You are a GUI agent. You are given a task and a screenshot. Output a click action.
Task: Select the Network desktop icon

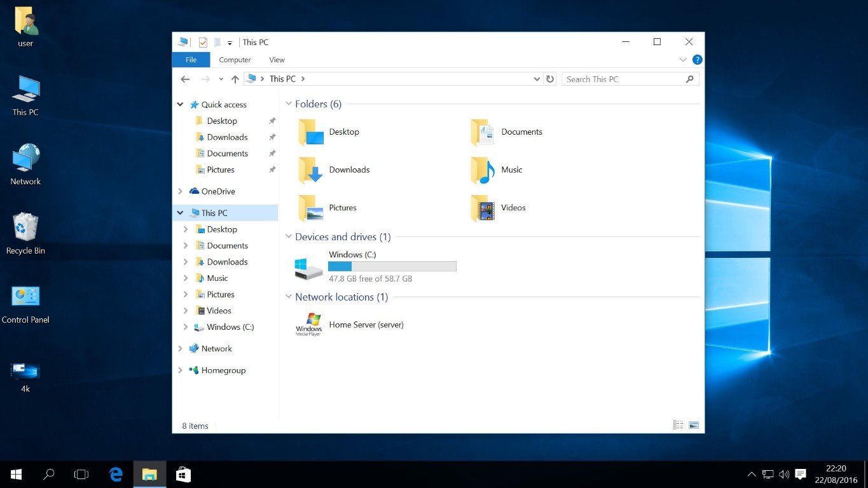coord(25,165)
